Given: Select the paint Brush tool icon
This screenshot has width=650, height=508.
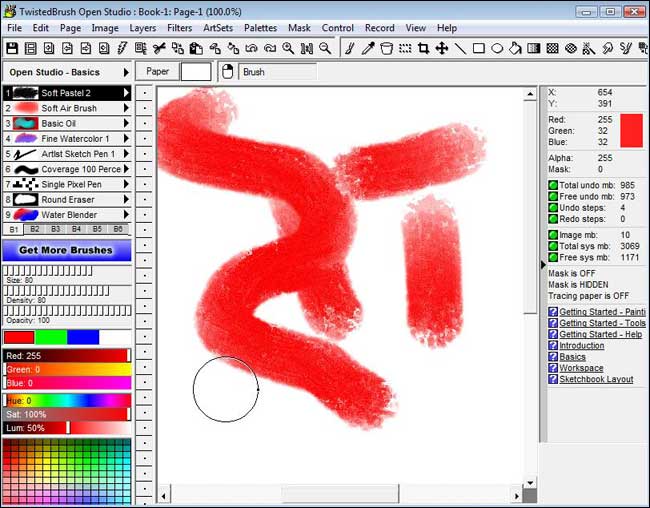Looking at the screenshot, I should (x=350, y=49).
